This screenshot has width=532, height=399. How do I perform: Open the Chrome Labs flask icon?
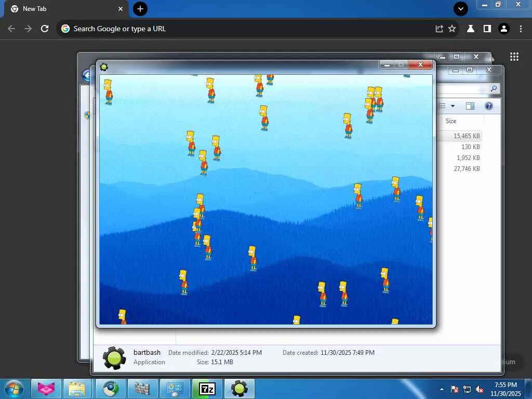471,29
